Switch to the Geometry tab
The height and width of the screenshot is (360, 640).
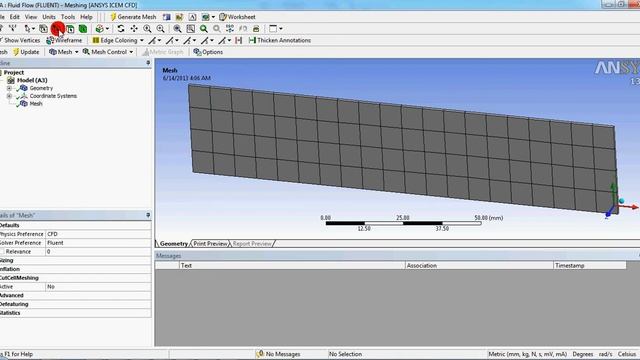[173, 244]
